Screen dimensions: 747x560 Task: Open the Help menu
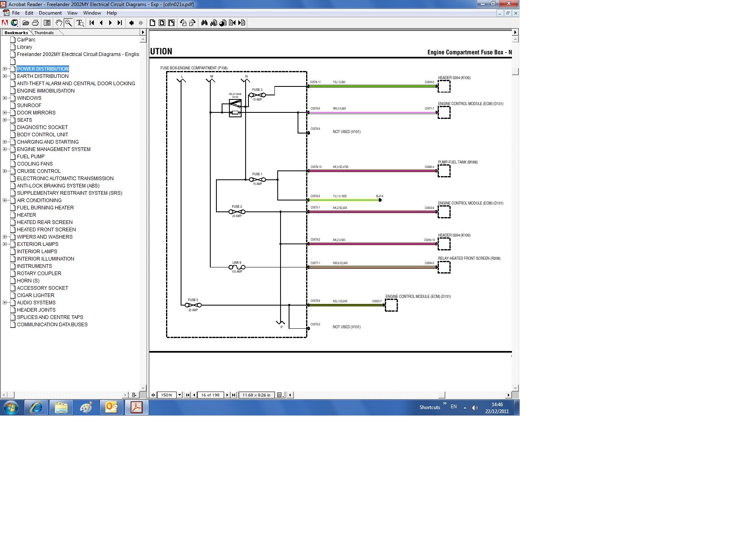coord(112,13)
